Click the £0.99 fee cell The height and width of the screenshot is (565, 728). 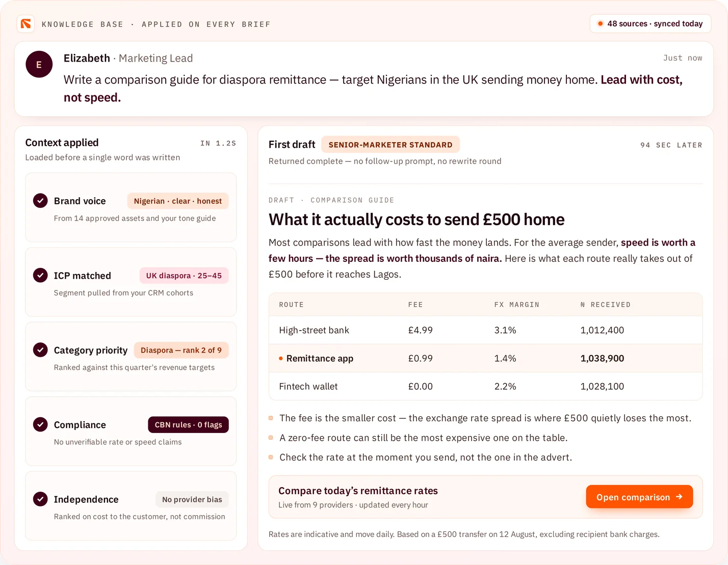click(420, 359)
